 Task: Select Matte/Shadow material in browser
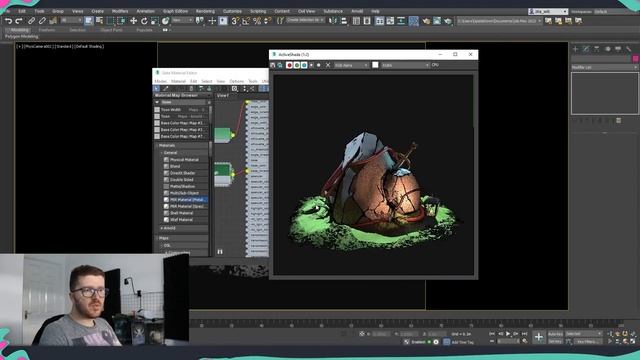[182, 186]
